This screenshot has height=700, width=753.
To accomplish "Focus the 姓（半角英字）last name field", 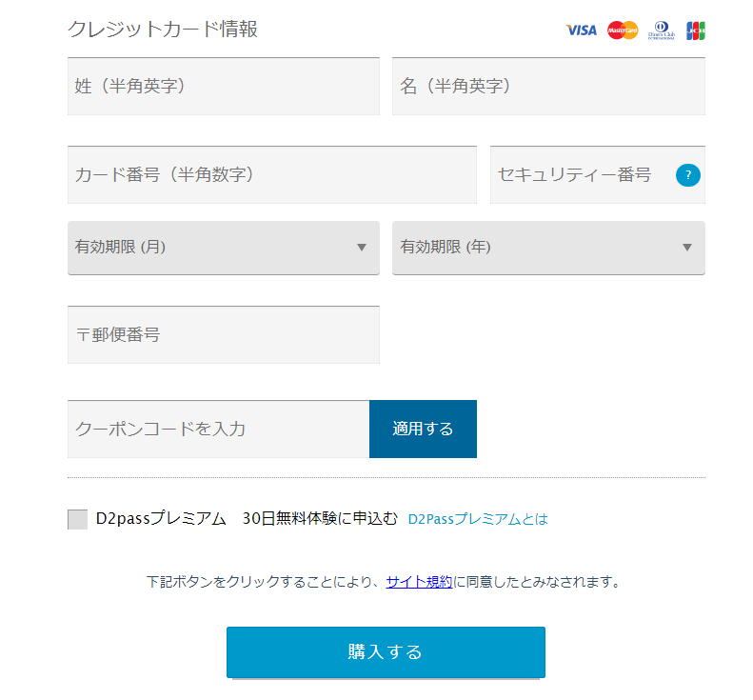I will [x=223, y=87].
